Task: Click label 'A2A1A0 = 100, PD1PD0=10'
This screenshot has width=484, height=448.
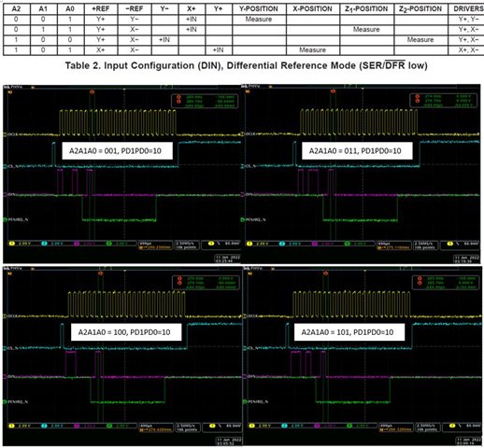Action: [126, 332]
